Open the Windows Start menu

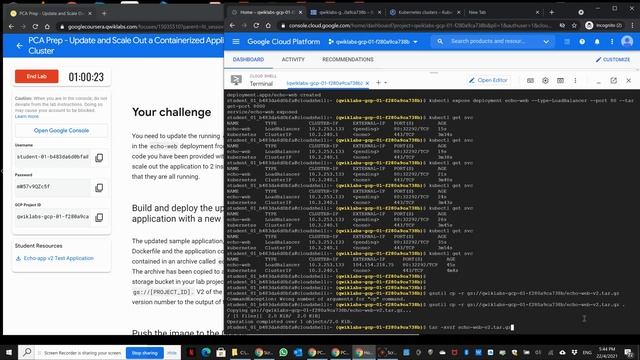tap(9, 353)
